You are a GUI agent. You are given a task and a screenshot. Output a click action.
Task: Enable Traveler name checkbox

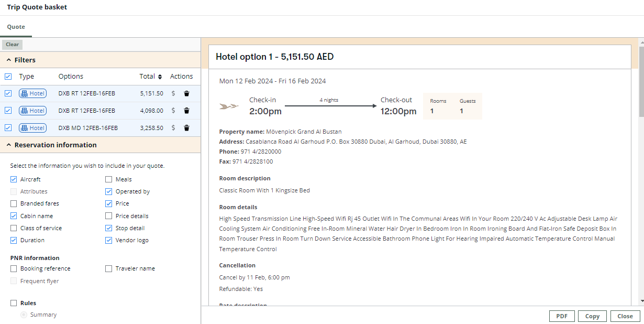point(109,268)
